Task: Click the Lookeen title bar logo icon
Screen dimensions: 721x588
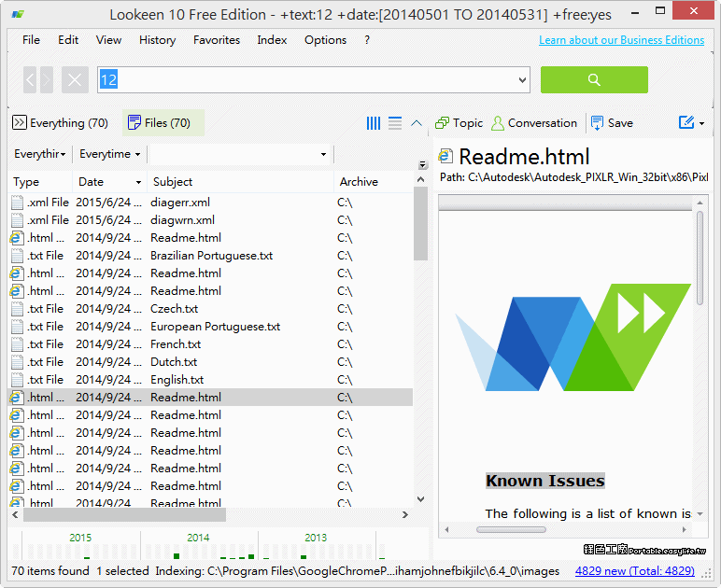Action: tap(18, 14)
